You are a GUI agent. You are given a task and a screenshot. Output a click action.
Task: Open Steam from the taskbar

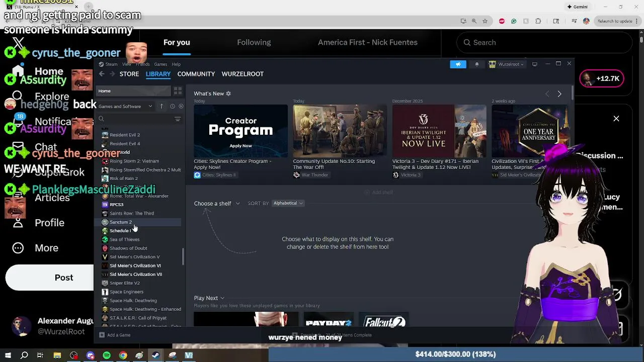pyautogui.click(x=155, y=355)
